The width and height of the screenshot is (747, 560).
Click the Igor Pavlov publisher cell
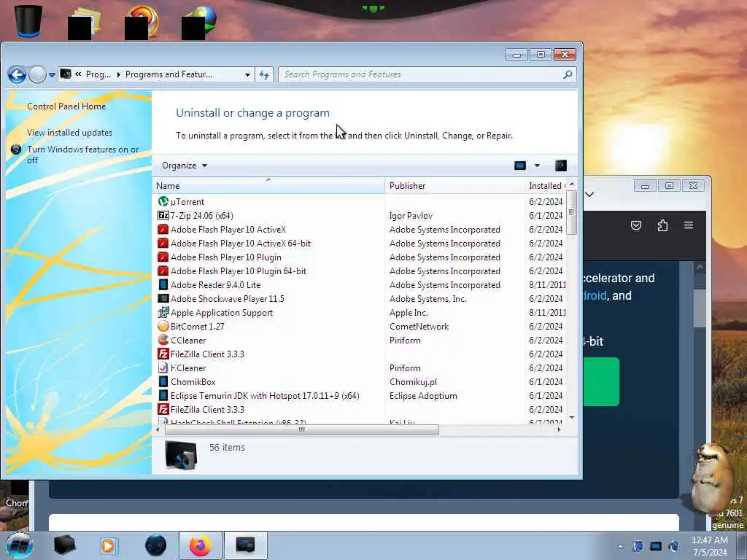point(411,216)
